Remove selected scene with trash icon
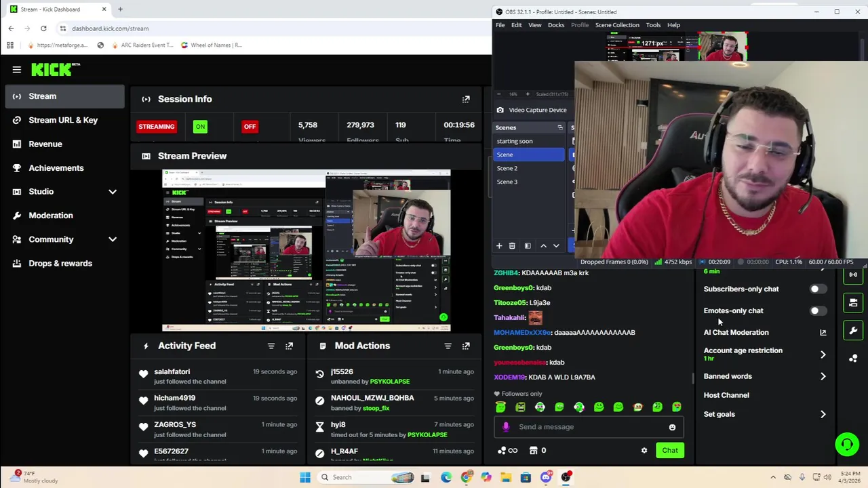Viewport: 868px width, 488px height. 512,246
